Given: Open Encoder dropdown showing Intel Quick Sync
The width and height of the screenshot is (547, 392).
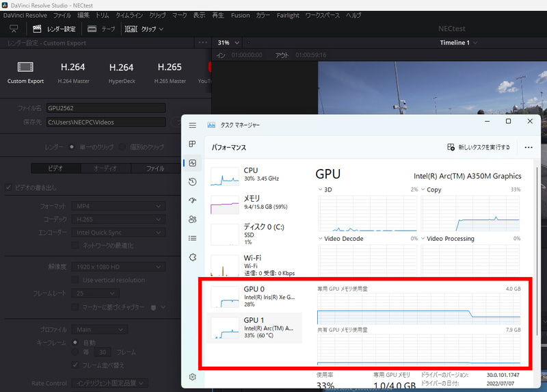Looking at the screenshot, I should pos(118,233).
